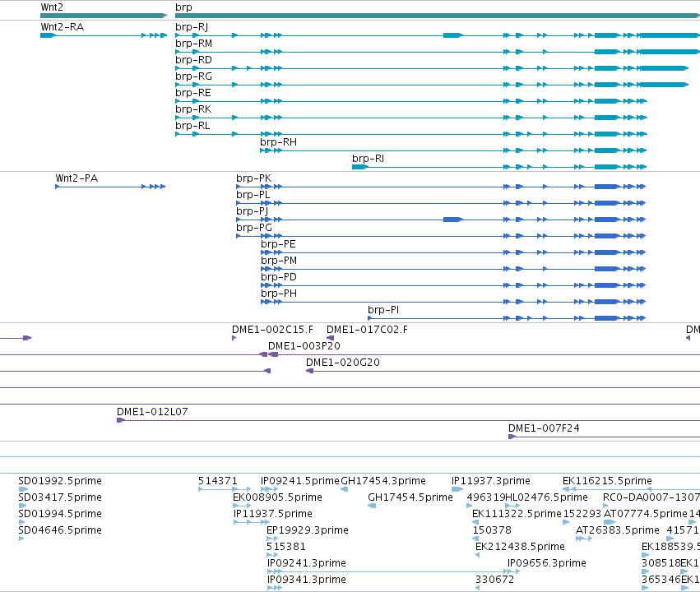
Task: Click the DME1-003P20 feature label
Action: 304,346
